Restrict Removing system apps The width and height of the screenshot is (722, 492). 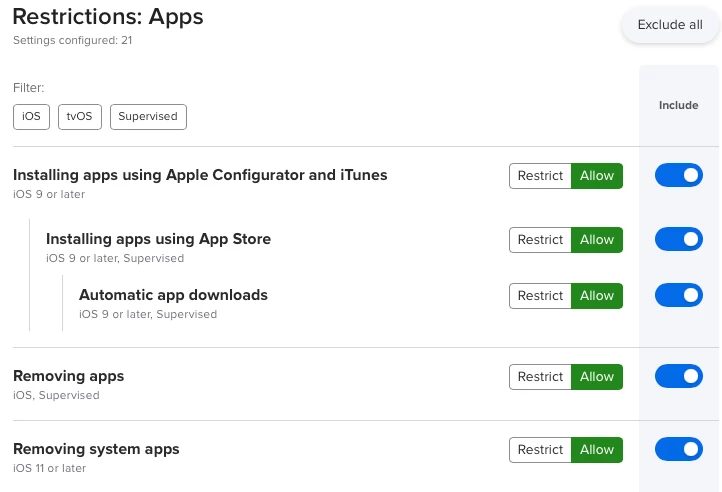click(540, 450)
